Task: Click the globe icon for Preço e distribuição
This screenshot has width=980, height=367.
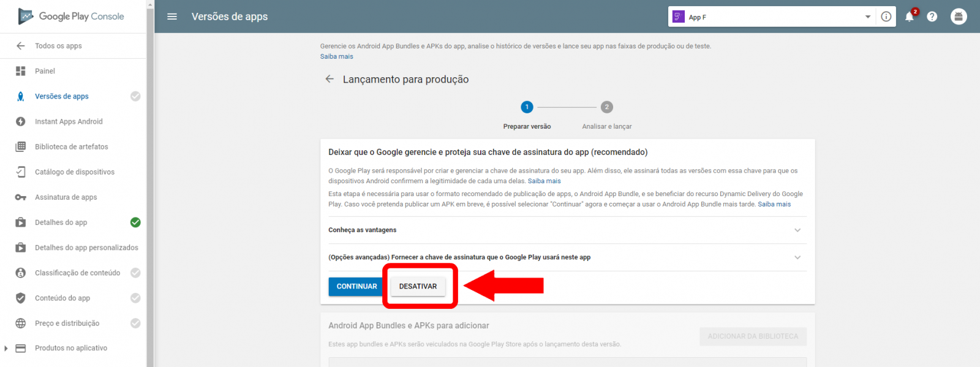Action: click(21, 323)
